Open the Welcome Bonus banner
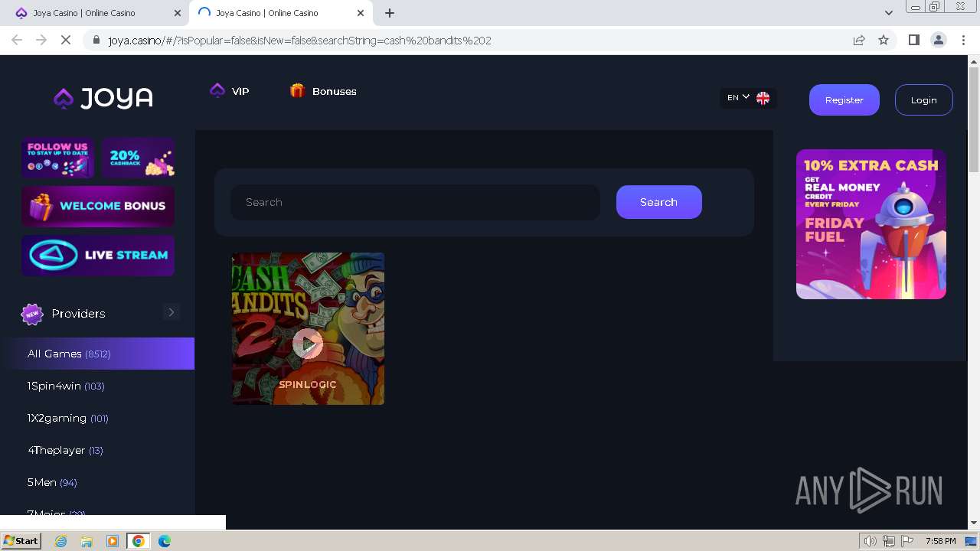Image resolution: width=980 pixels, height=551 pixels. (98, 206)
